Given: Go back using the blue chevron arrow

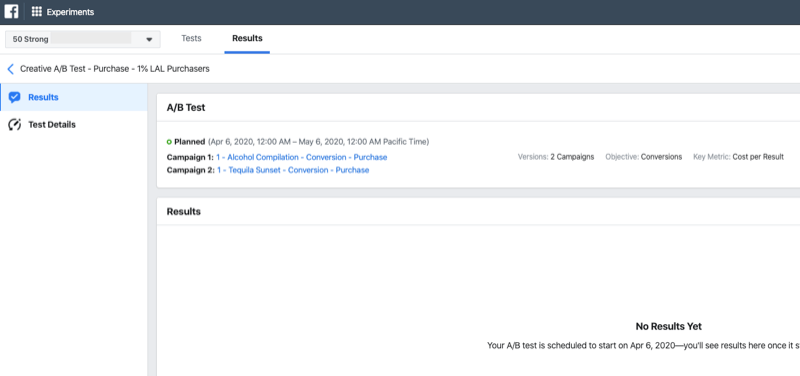Looking at the screenshot, I should point(10,69).
